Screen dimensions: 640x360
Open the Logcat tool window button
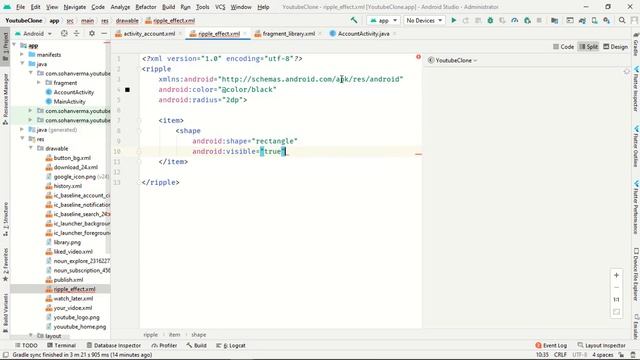231,345
